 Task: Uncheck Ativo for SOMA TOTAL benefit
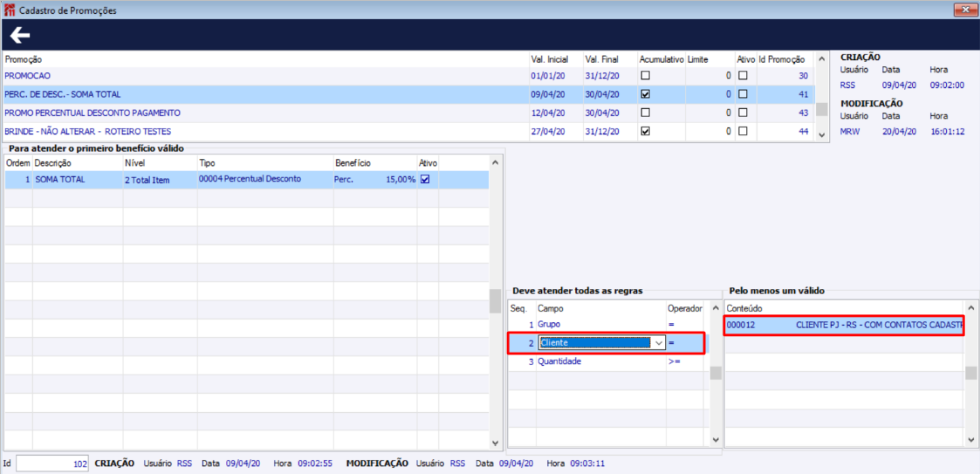(426, 180)
